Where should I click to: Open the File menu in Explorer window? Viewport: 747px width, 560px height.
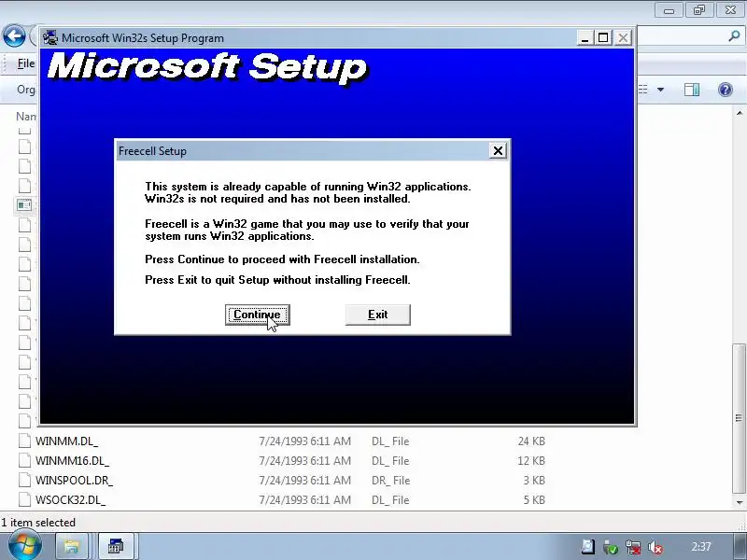click(26, 63)
